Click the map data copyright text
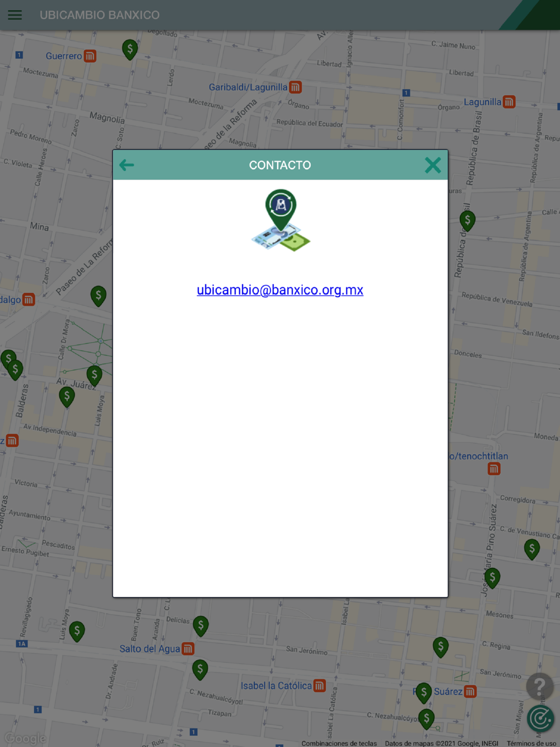560x747 pixels. click(x=442, y=743)
